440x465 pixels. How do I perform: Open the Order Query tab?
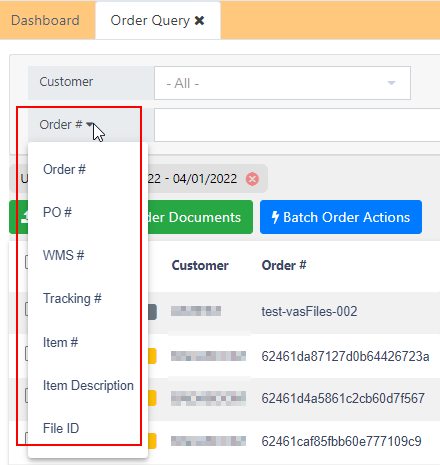coord(150,21)
